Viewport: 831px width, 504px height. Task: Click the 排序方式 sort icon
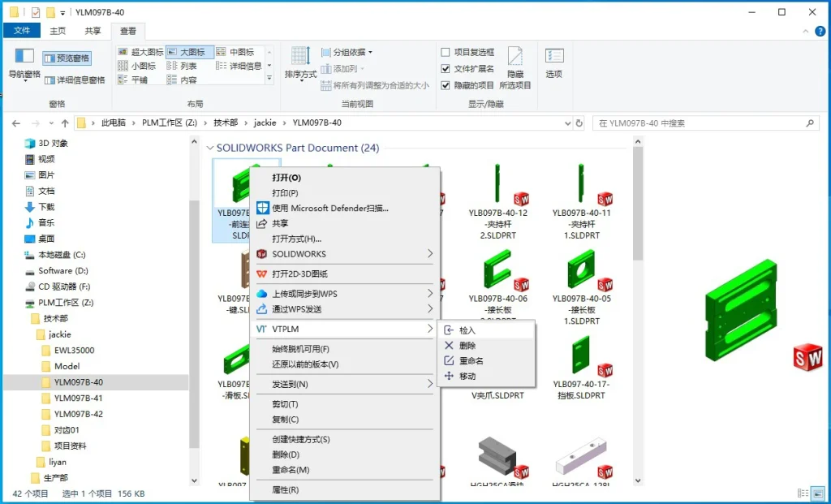300,56
